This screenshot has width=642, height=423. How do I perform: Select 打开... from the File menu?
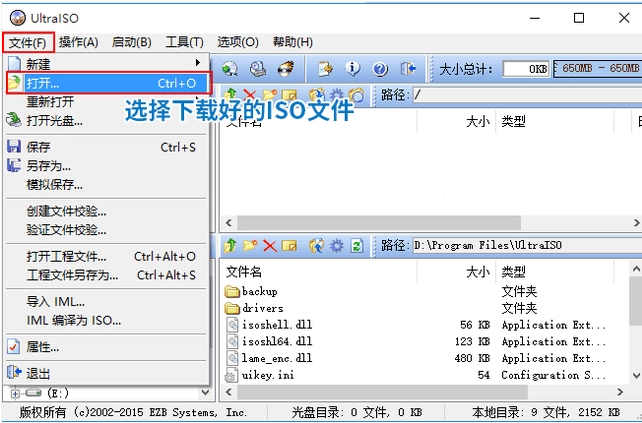(x=44, y=83)
